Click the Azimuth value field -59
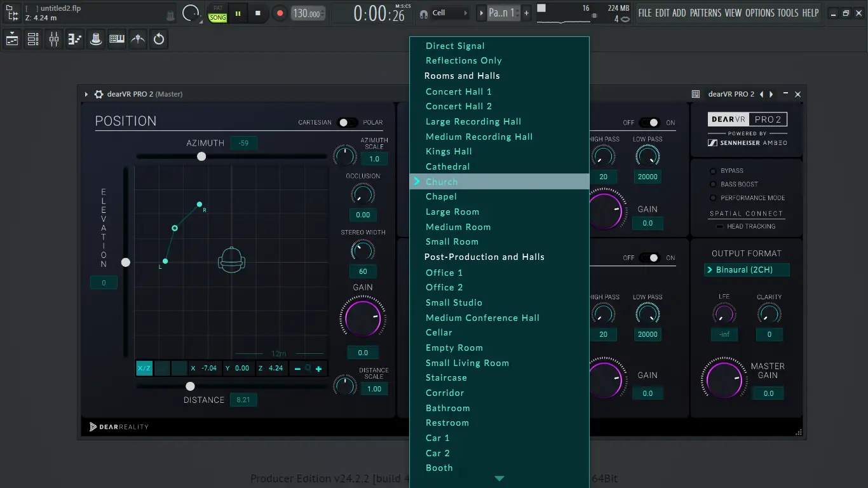 coord(243,144)
